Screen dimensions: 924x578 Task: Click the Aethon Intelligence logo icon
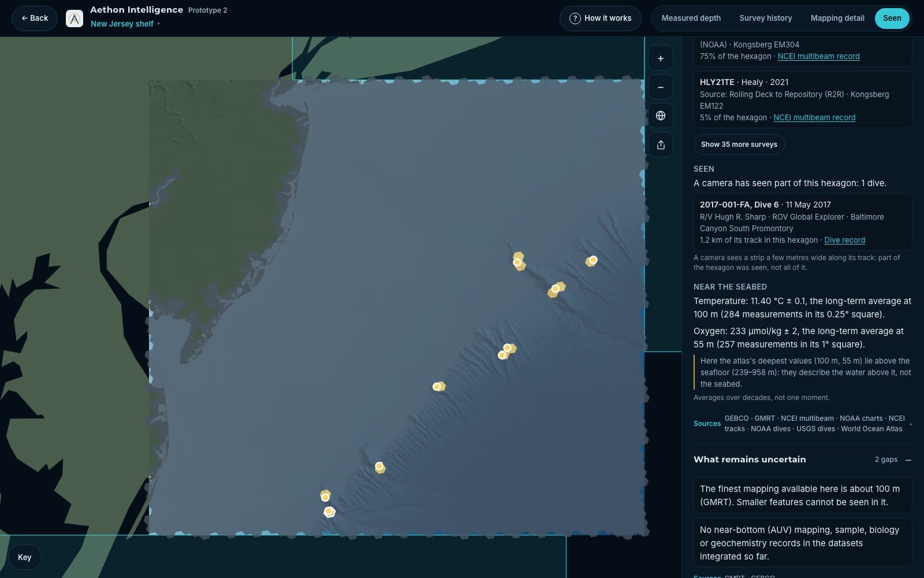(74, 18)
